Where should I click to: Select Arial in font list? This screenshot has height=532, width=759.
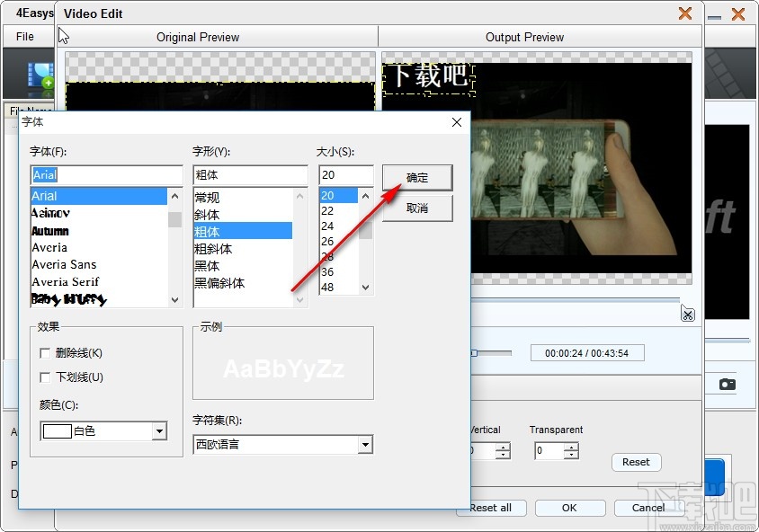point(99,196)
